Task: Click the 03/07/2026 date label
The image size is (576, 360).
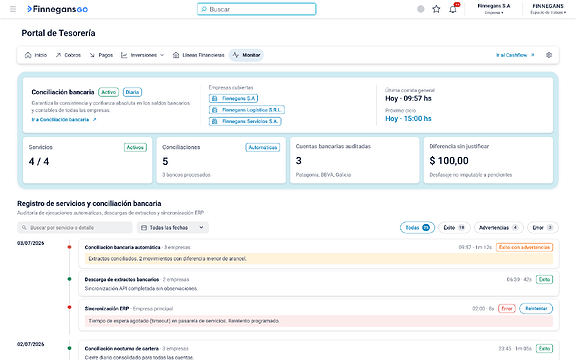Action: (30, 243)
